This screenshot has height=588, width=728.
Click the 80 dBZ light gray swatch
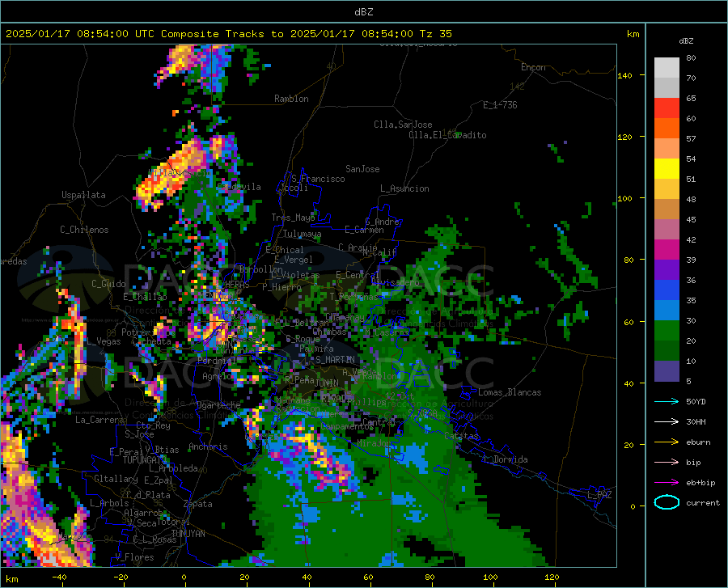click(x=667, y=68)
